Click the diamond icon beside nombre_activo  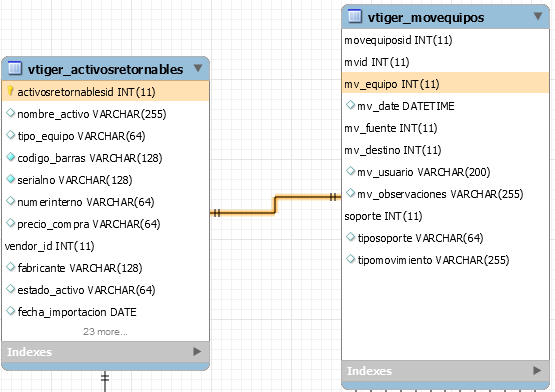11,113
